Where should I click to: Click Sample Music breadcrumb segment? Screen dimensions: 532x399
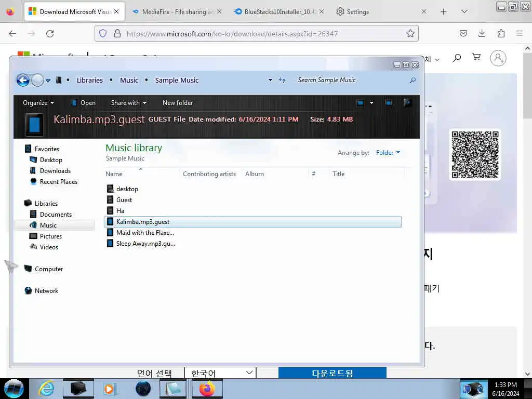[x=177, y=81]
